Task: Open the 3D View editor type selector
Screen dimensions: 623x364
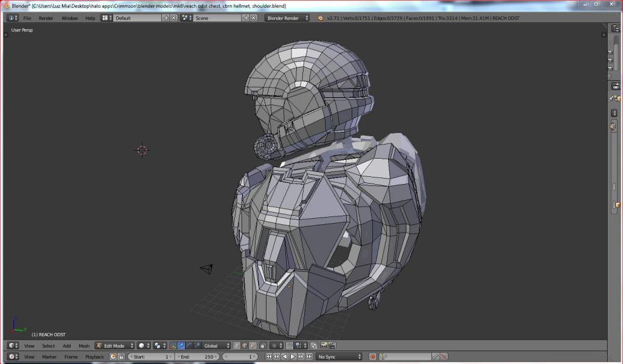Action: pyautogui.click(x=13, y=346)
